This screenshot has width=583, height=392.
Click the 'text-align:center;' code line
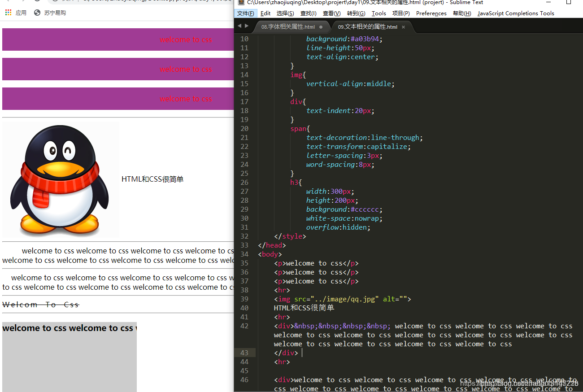[343, 57]
